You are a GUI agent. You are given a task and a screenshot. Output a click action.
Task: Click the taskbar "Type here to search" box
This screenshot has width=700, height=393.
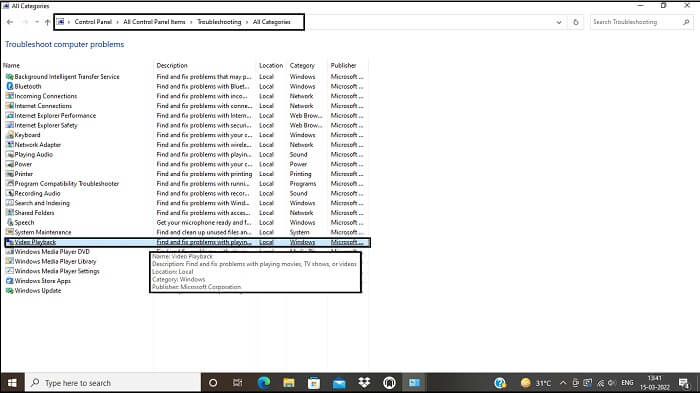(x=113, y=383)
